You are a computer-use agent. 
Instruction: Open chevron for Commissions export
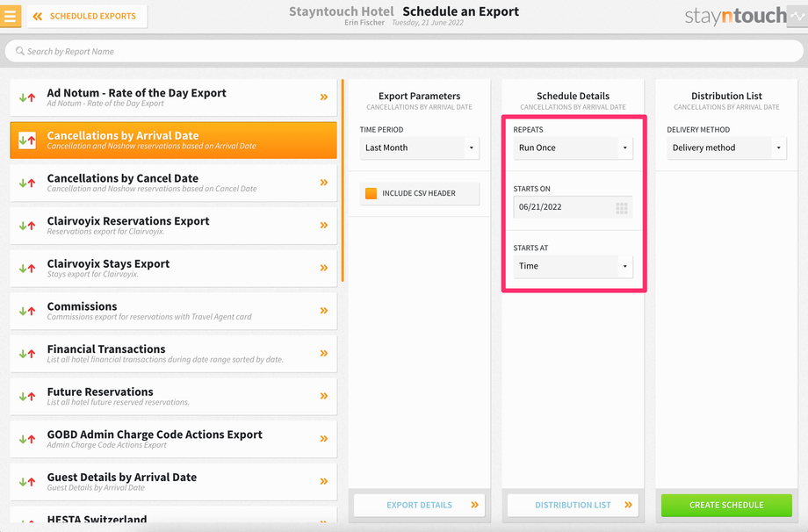click(323, 311)
